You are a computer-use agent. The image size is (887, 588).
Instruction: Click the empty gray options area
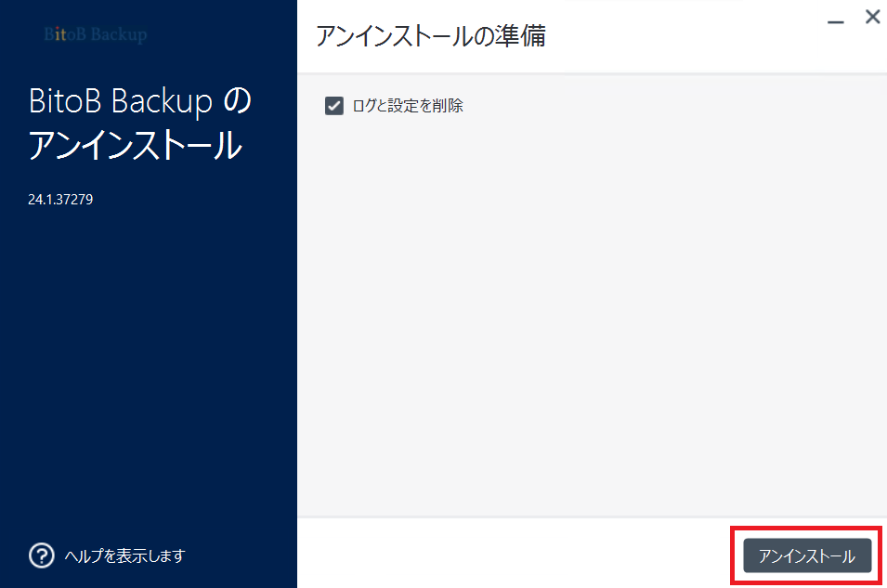click(592, 317)
